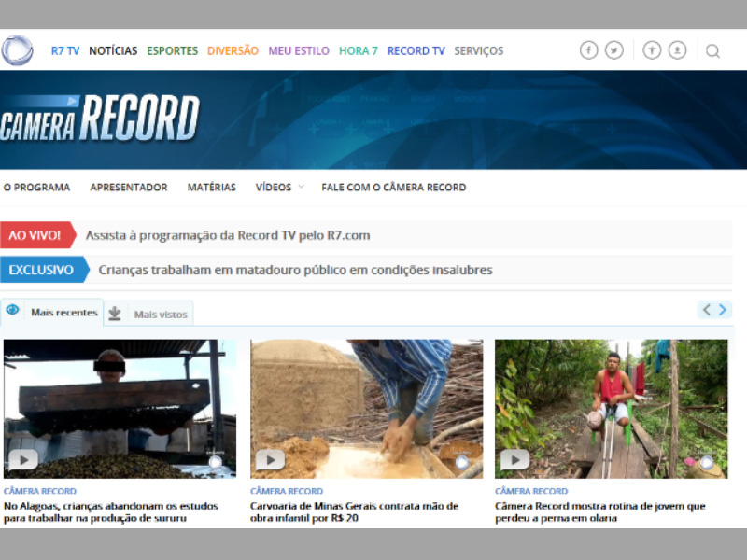The width and height of the screenshot is (747, 560).
Task: Go to next carousel items arrow
Action: (x=723, y=310)
